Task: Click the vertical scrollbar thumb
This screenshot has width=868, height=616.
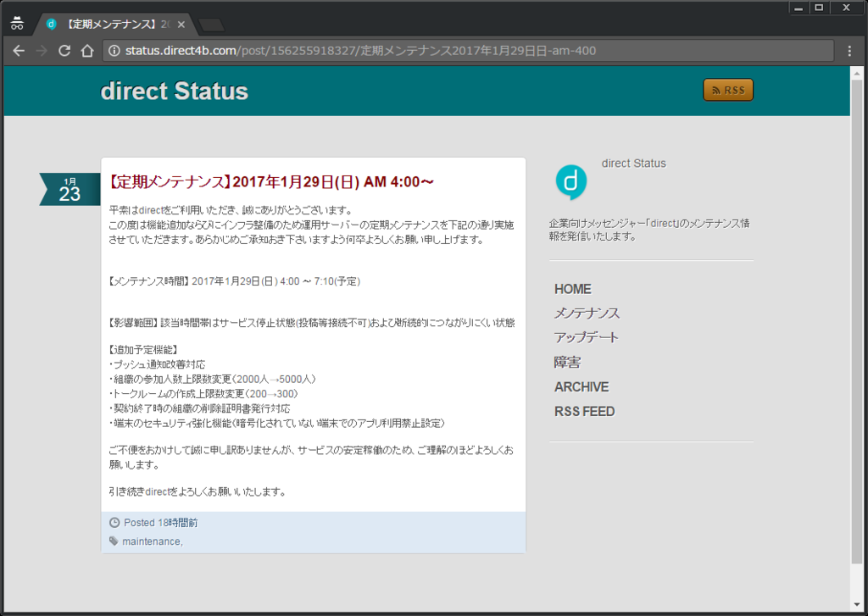Action: click(x=857, y=321)
